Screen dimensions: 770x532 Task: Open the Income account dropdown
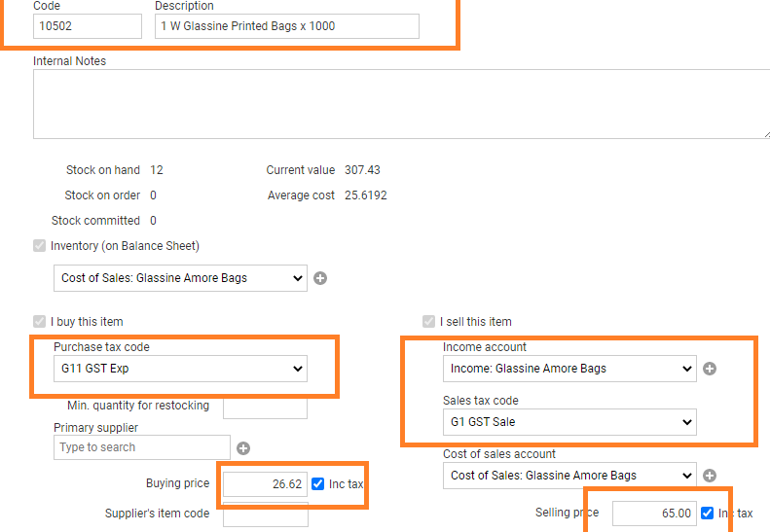pyautogui.click(x=568, y=369)
